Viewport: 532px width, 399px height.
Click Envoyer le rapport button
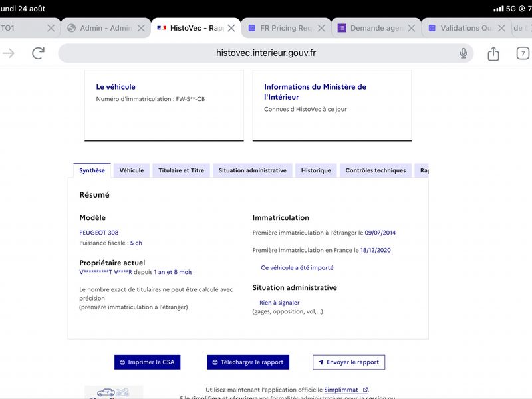[348, 362]
